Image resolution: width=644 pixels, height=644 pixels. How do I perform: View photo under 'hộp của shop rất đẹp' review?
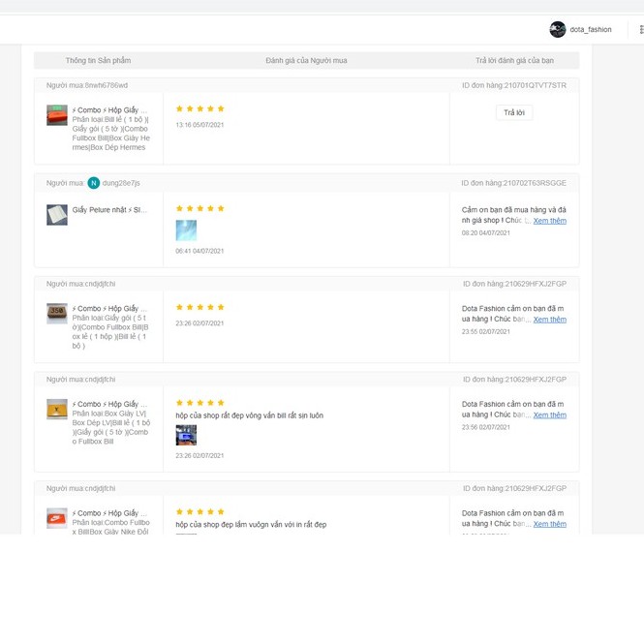tap(186, 436)
